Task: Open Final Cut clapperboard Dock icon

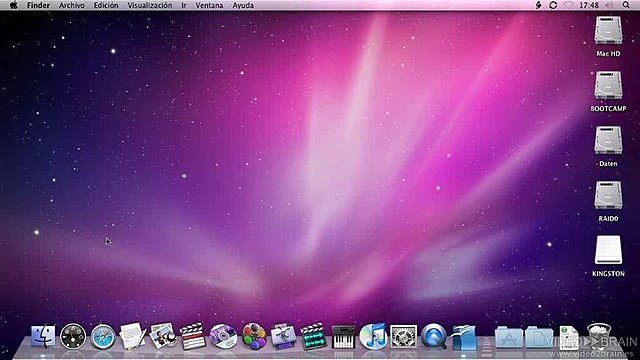Action: coord(193,336)
